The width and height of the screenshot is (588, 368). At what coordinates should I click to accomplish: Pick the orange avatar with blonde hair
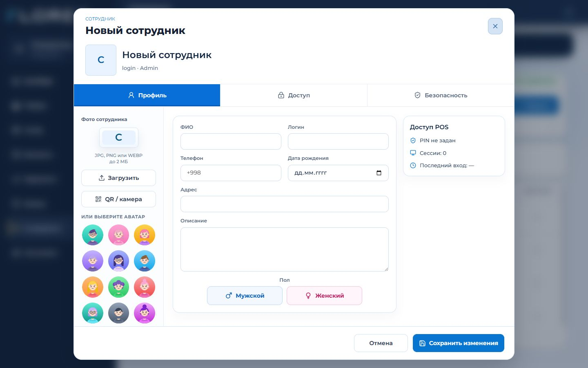coord(93,287)
